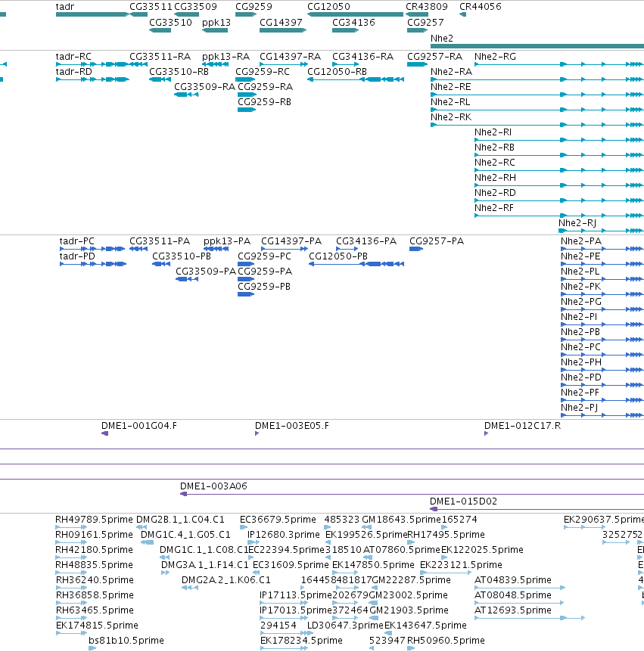644x652 pixels.
Task: Select the Nhe2-PH protein label
Action: point(581,362)
